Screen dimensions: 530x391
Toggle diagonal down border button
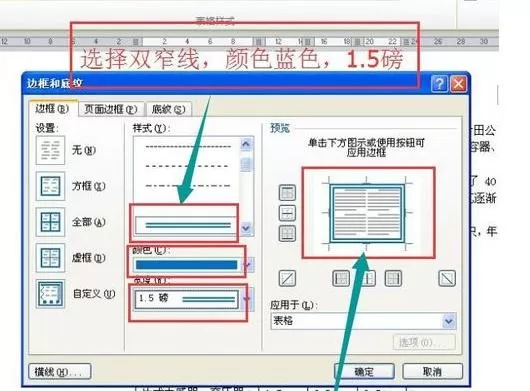(x=447, y=278)
